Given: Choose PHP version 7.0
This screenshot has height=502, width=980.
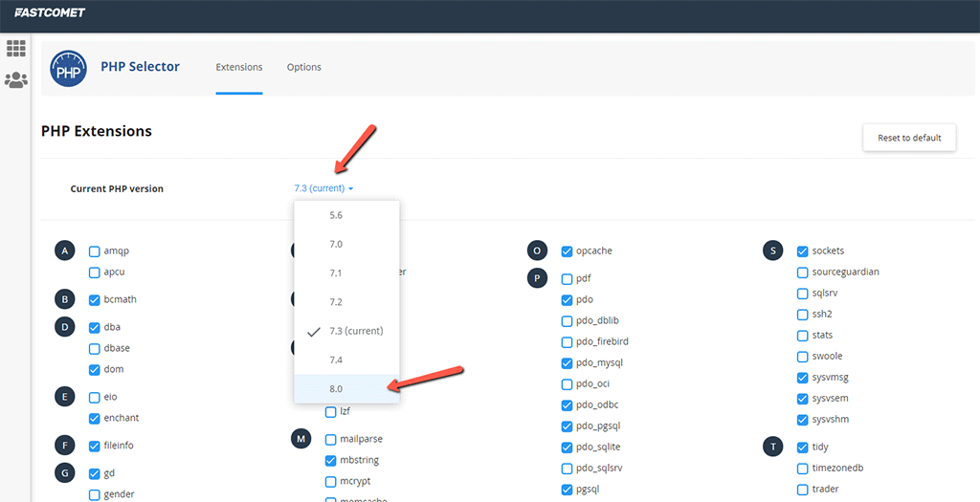Looking at the screenshot, I should point(346,244).
